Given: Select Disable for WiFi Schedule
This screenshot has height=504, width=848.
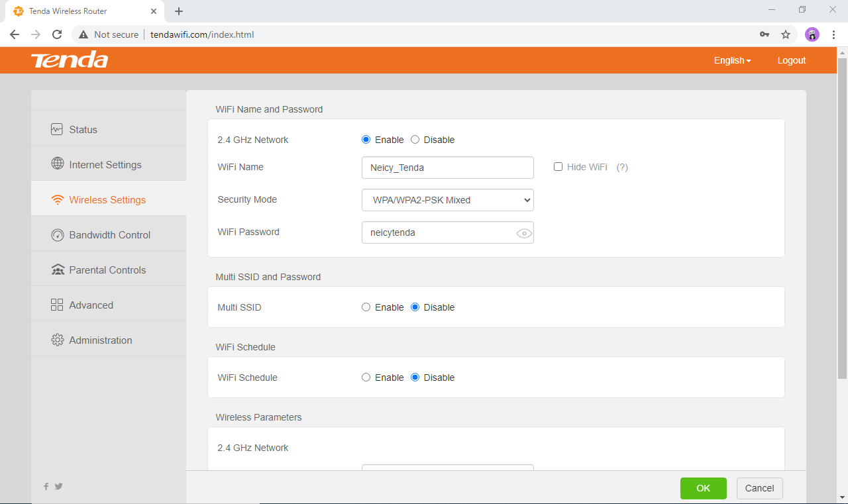Looking at the screenshot, I should click(x=415, y=378).
